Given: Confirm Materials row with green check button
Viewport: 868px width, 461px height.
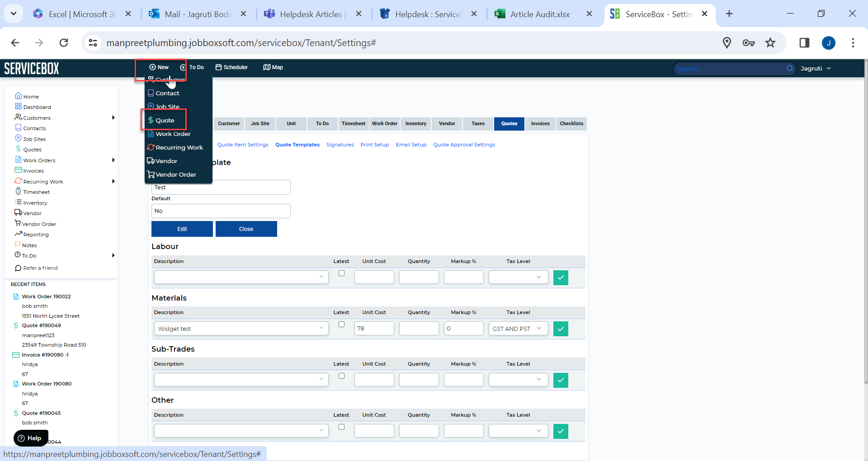Looking at the screenshot, I should pyautogui.click(x=561, y=329).
